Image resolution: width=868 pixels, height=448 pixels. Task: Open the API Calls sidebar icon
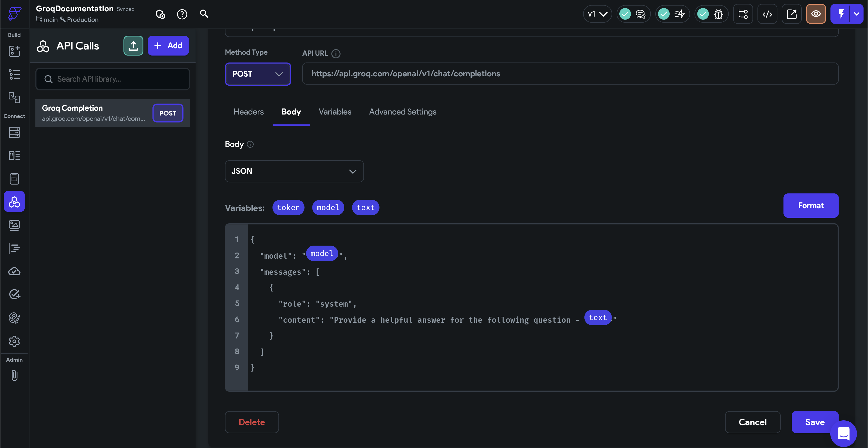coord(14,201)
